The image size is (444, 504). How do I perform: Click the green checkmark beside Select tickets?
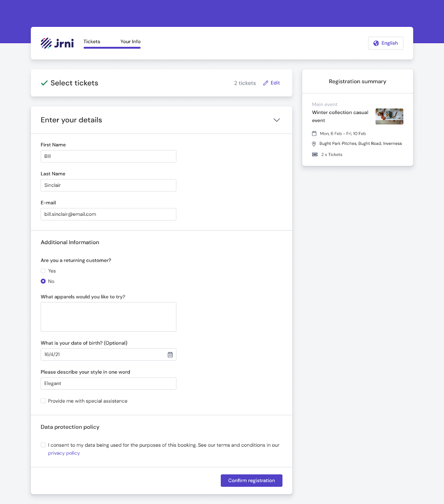tap(44, 83)
